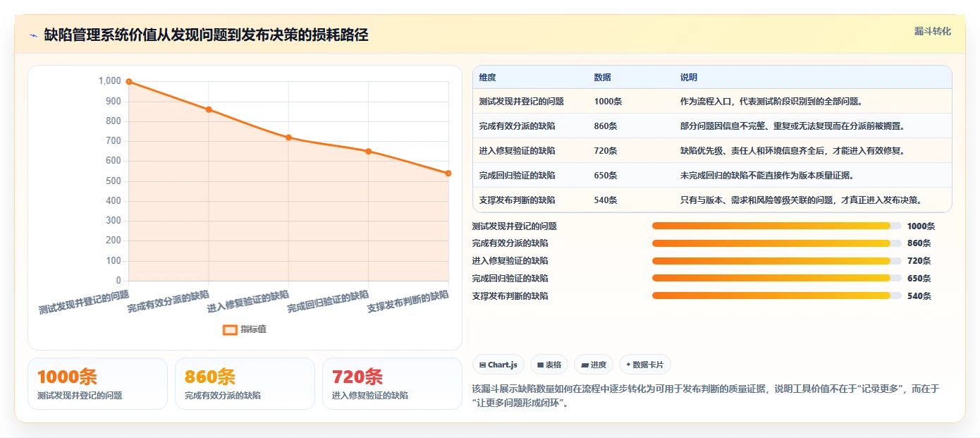
Task: Click the progress bar for 完成回归验证的缺陷
Action: coord(777,278)
